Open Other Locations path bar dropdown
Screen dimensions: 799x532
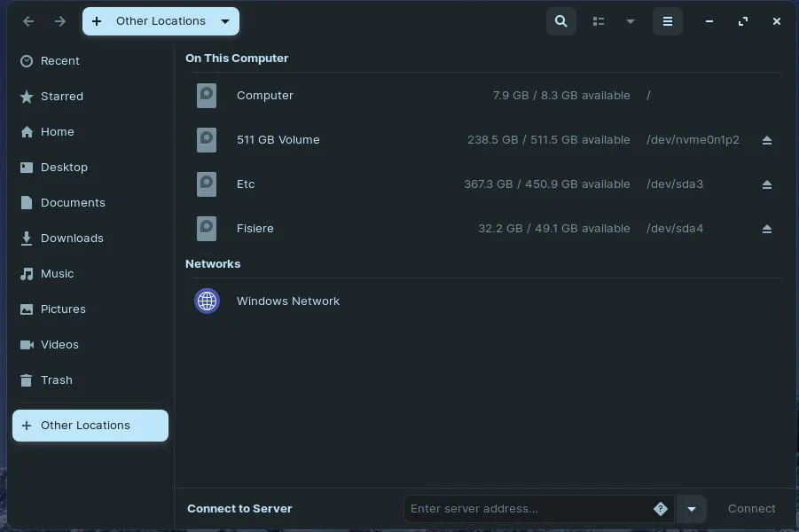pos(225,21)
